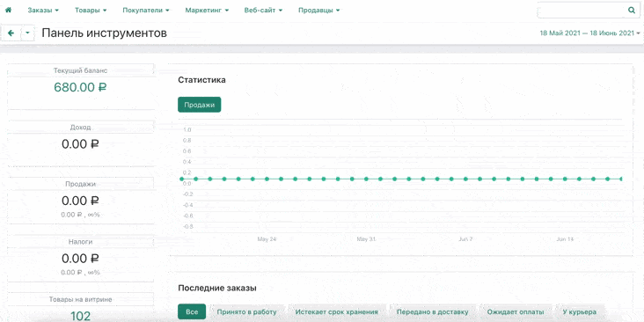
Task: Click the search magnifier icon
Action: point(632,11)
